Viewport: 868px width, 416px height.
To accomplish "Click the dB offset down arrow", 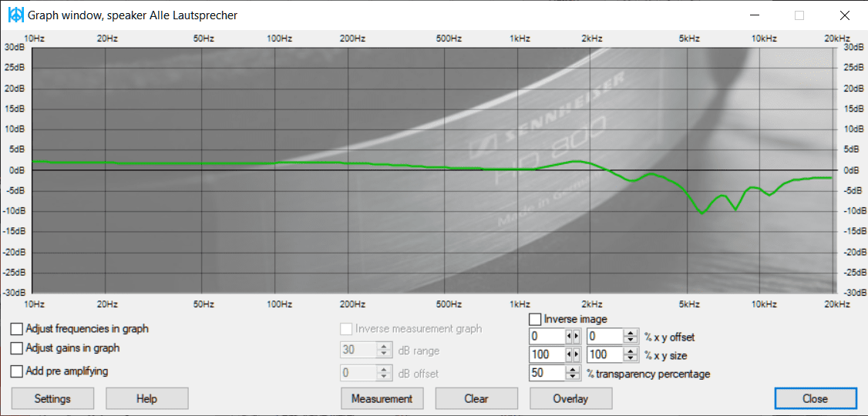I will click(384, 377).
